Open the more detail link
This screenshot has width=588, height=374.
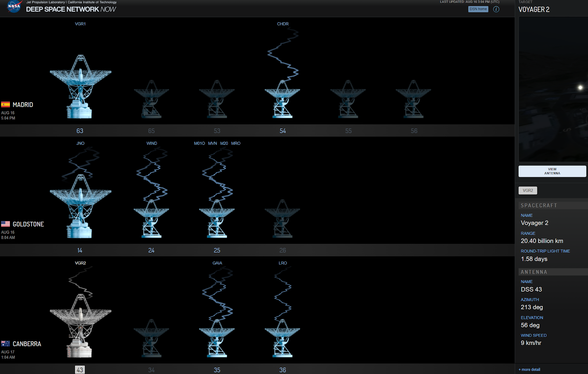pos(530,370)
